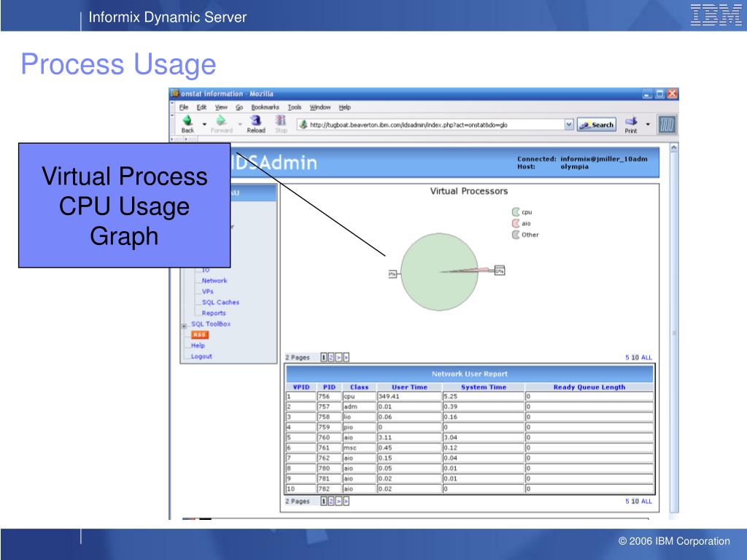
Task: Open the Reports sidebar link
Action: click(x=214, y=314)
